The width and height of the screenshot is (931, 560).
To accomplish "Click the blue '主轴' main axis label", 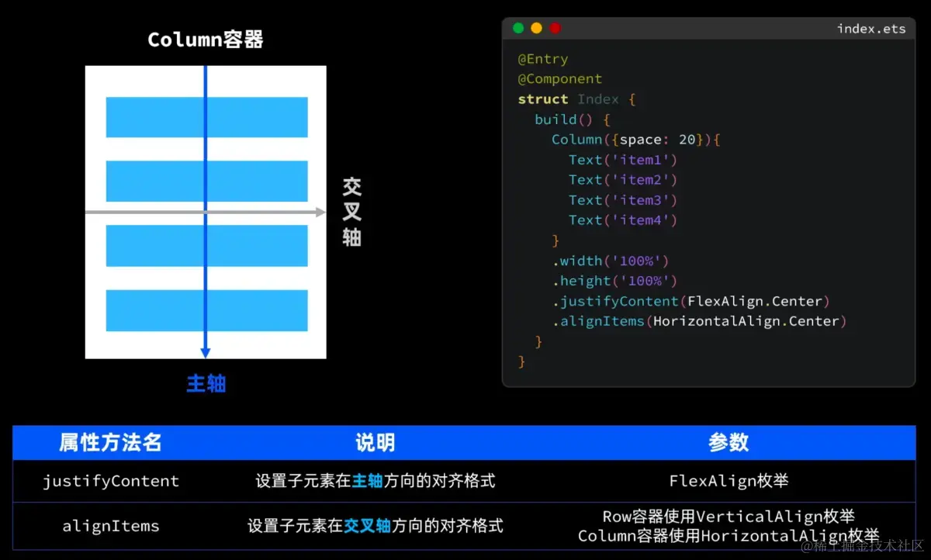I will coord(206,383).
